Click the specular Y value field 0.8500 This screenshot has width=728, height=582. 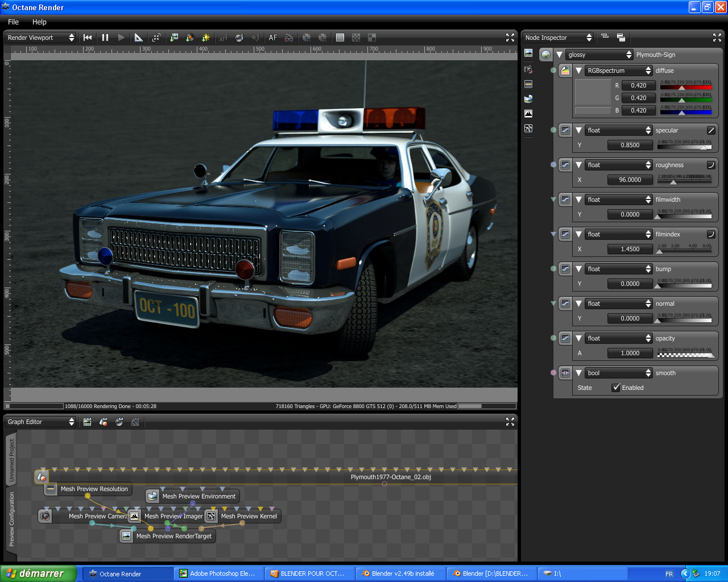coord(630,145)
